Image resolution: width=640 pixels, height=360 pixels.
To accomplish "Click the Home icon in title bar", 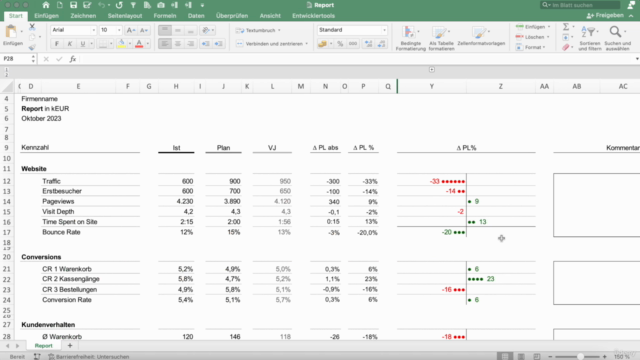I will tap(46, 5).
